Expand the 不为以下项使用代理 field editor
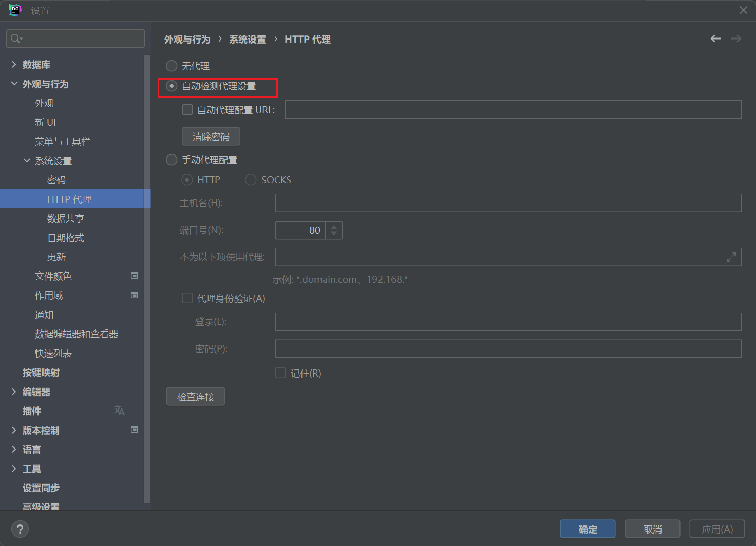This screenshot has height=546, width=756. [x=731, y=257]
